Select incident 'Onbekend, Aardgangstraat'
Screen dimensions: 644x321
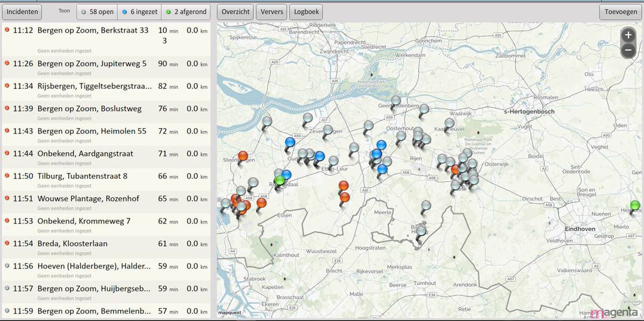pyautogui.click(x=106, y=158)
